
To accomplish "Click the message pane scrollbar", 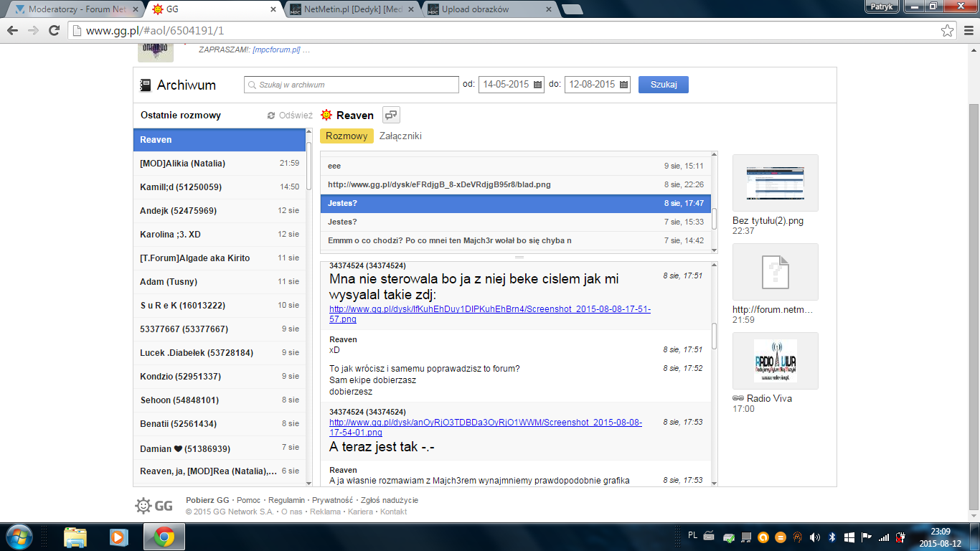I will [x=714, y=336].
